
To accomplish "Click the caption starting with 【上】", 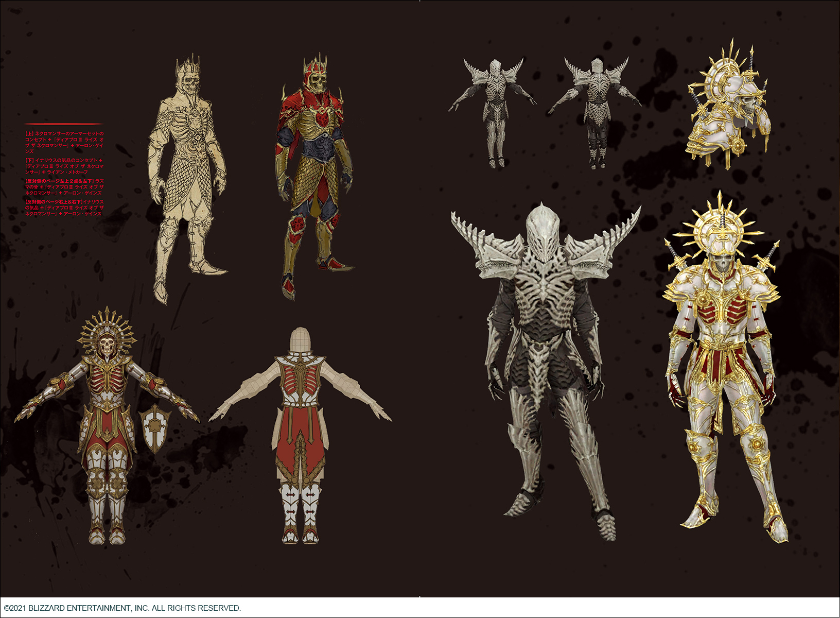I will point(64,142).
